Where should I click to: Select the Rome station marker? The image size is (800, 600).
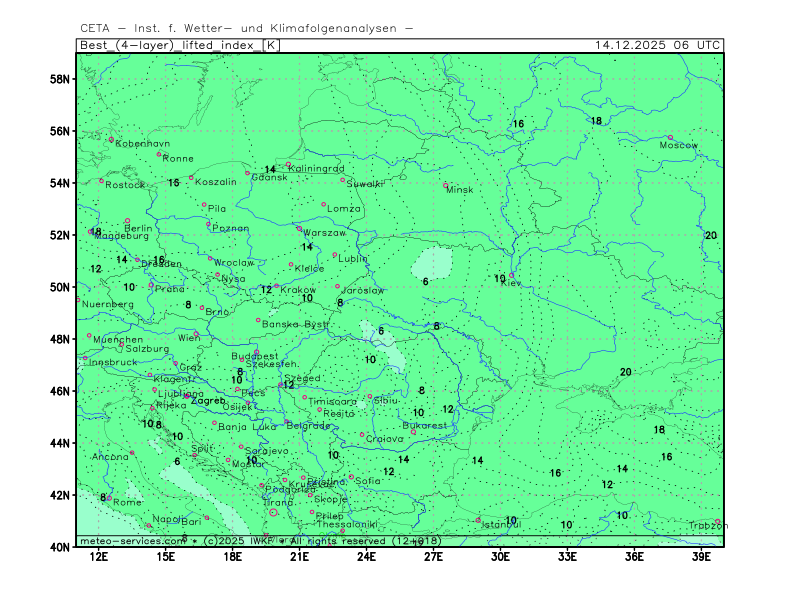[109, 498]
